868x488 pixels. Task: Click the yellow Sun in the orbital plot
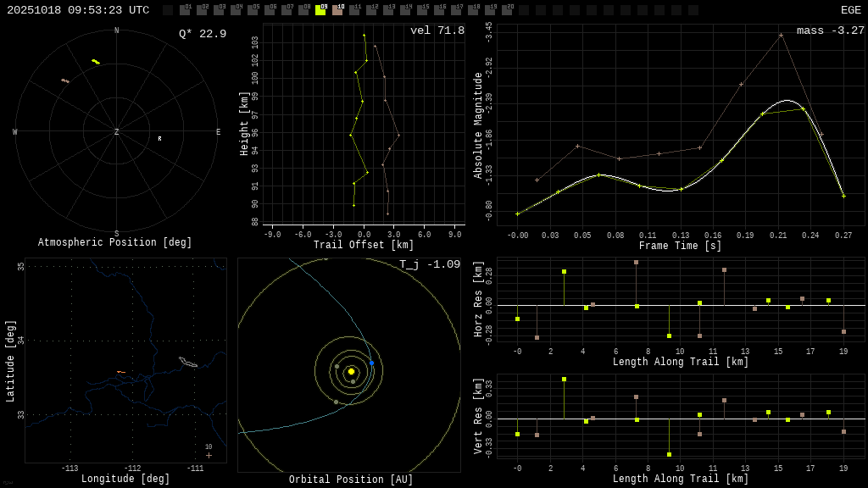(351, 371)
